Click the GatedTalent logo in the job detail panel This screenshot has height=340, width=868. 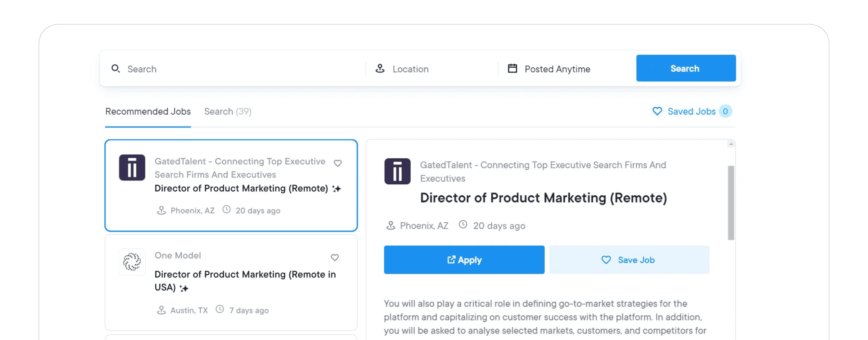[x=397, y=171]
